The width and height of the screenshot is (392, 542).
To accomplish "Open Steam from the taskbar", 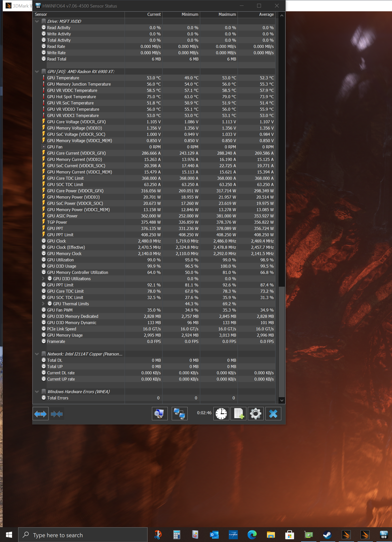I will 327,535.
